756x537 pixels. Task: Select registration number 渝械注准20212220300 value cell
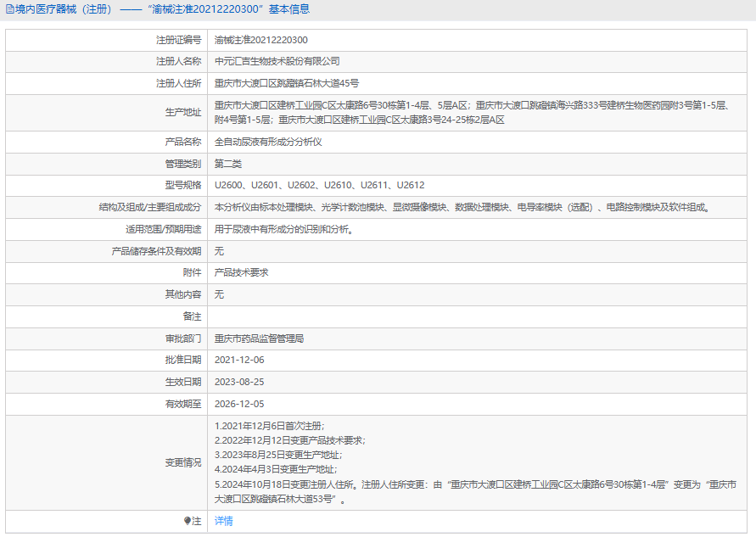coord(260,40)
